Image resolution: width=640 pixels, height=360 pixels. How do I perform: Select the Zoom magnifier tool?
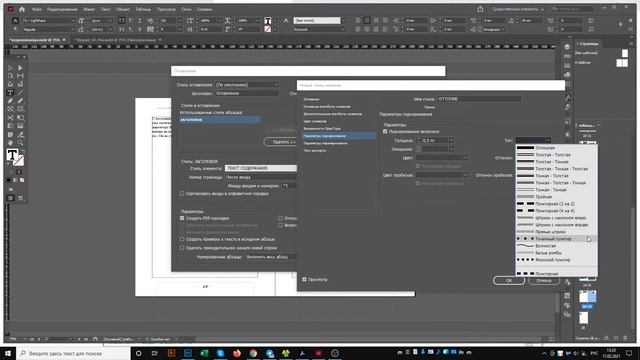click(x=20, y=142)
